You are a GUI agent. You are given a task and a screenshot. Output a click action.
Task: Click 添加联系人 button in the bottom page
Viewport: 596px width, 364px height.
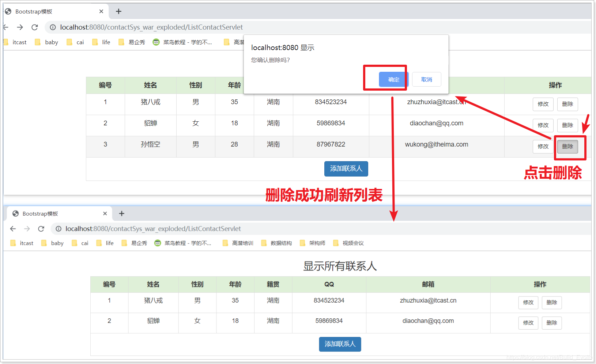(x=340, y=344)
